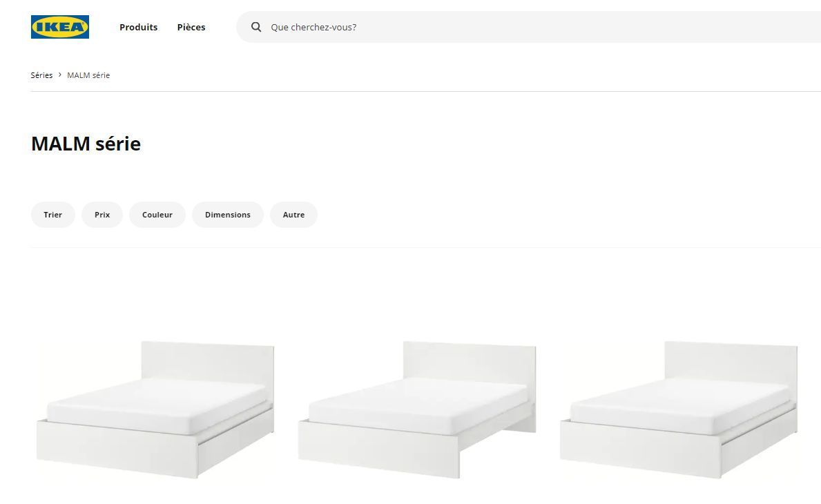Open the Dimensions filter

227,215
